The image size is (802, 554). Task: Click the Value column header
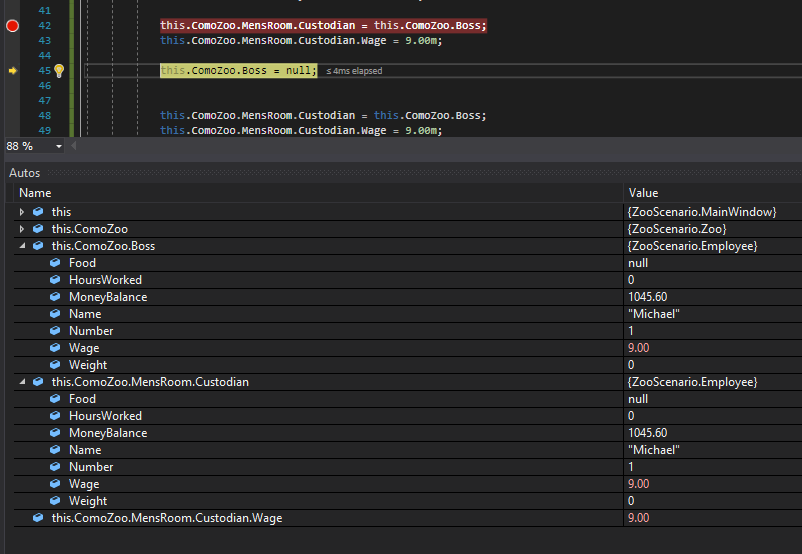click(x=643, y=193)
